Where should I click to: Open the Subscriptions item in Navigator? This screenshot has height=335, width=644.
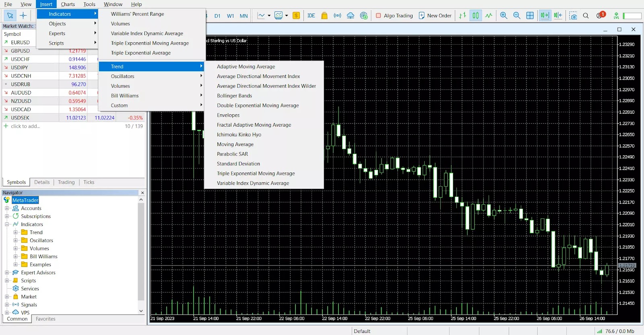pos(36,216)
